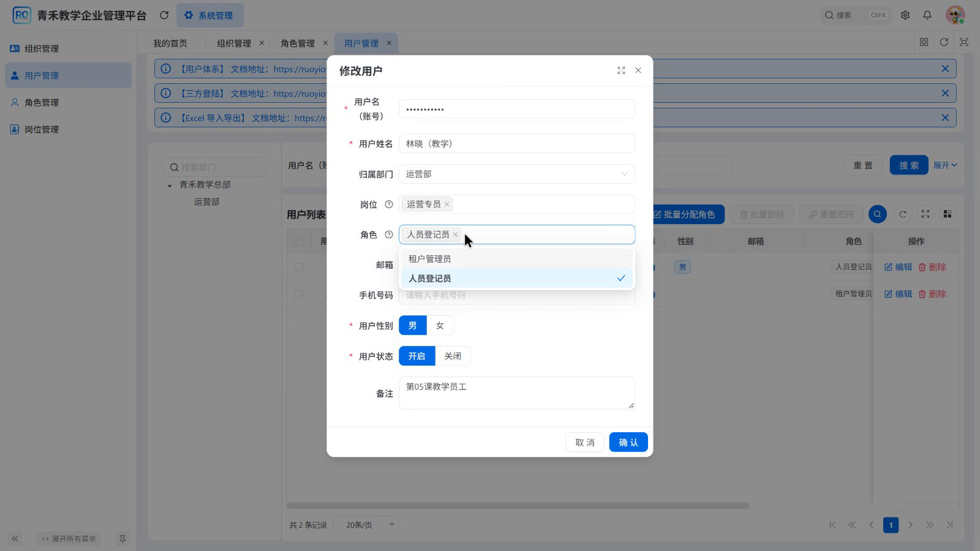Image resolution: width=980 pixels, height=551 pixels.
Task: Expand the search filters with 展开
Action: coord(945,165)
